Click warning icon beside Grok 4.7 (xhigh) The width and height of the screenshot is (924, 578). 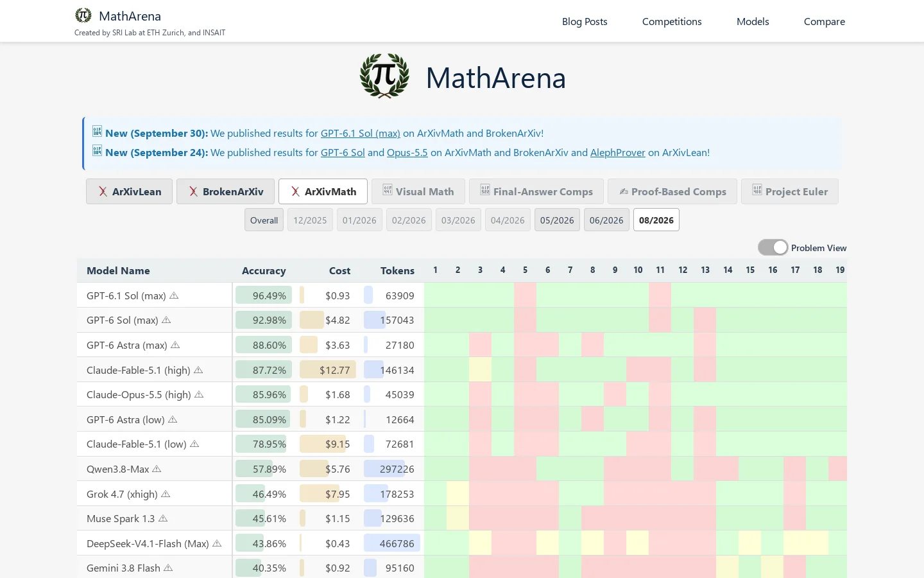coord(166,494)
